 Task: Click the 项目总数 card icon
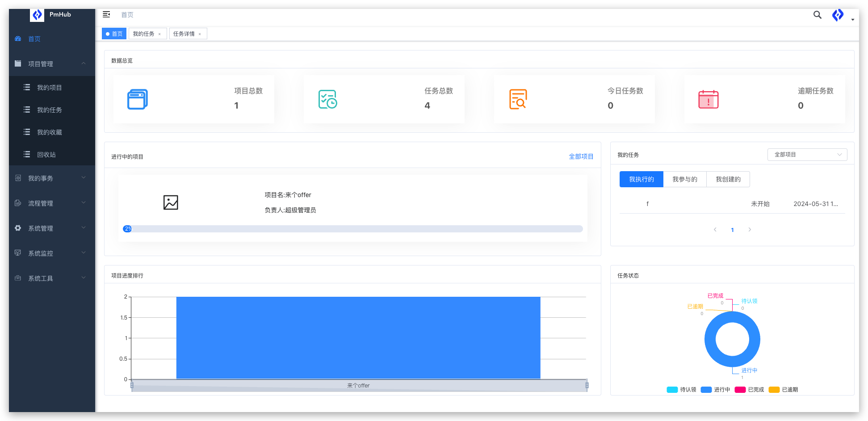(x=138, y=99)
